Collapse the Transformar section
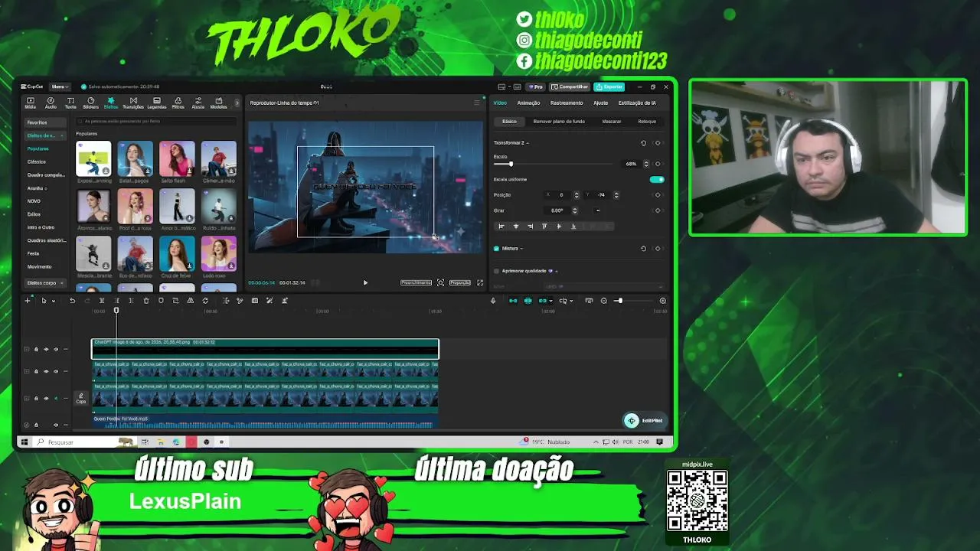The image size is (980, 551). (528, 143)
